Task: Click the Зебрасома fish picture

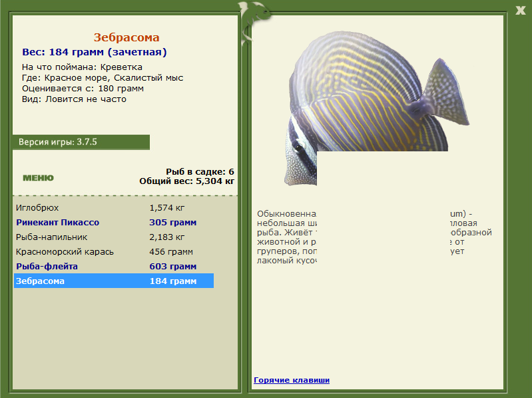Action: pyautogui.click(x=376, y=108)
